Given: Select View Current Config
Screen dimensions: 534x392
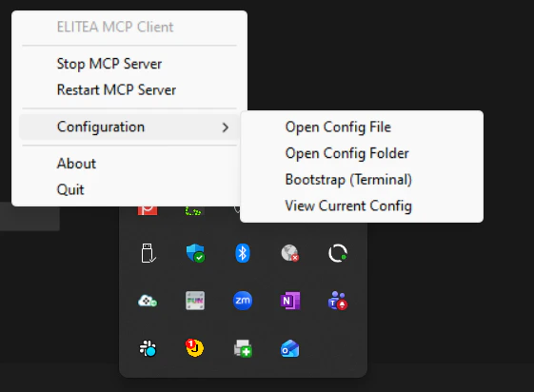Looking at the screenshot, I should pos(362,206).
